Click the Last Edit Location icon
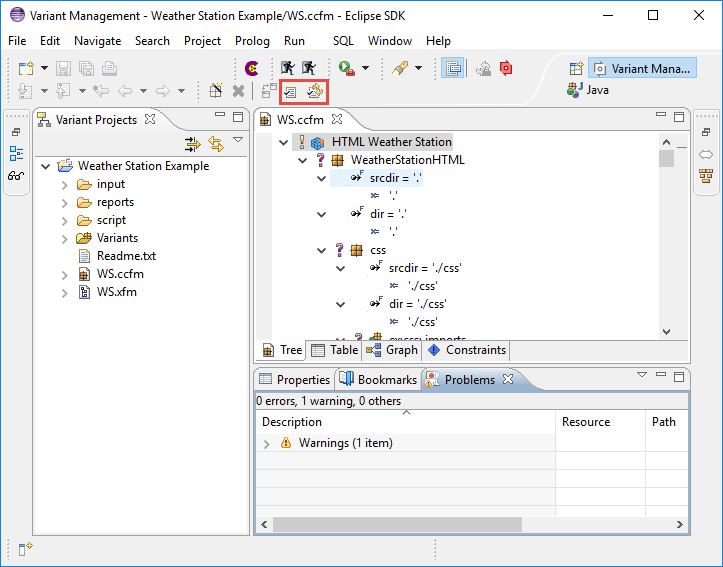Image resolution: width=723 pixels, height=567 pixels. [101, 91]
